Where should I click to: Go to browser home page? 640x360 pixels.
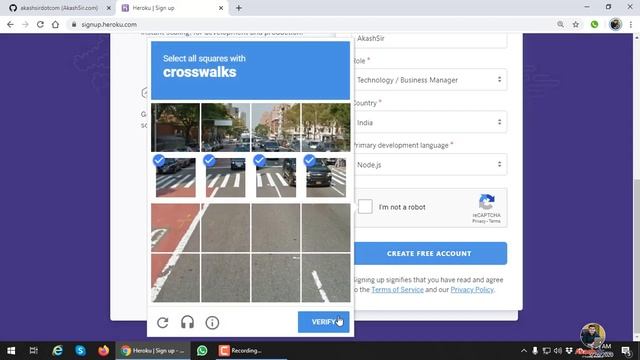point(55,24)
